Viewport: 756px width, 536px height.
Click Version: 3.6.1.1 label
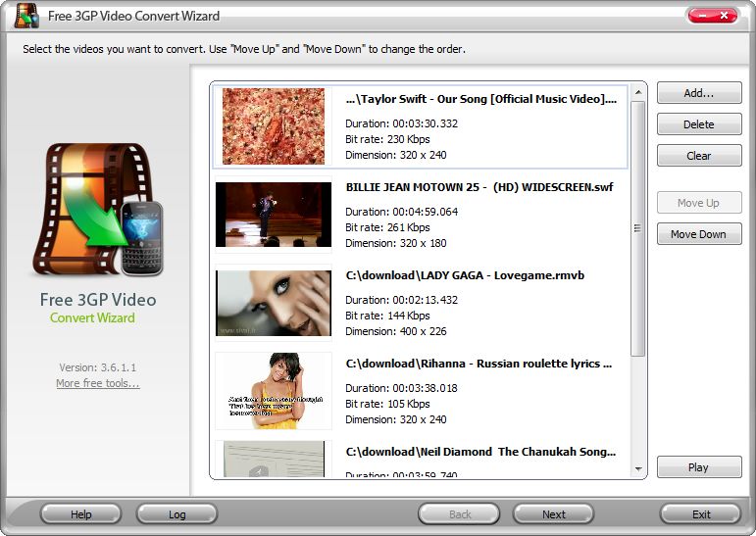click(x=98, y=367)
